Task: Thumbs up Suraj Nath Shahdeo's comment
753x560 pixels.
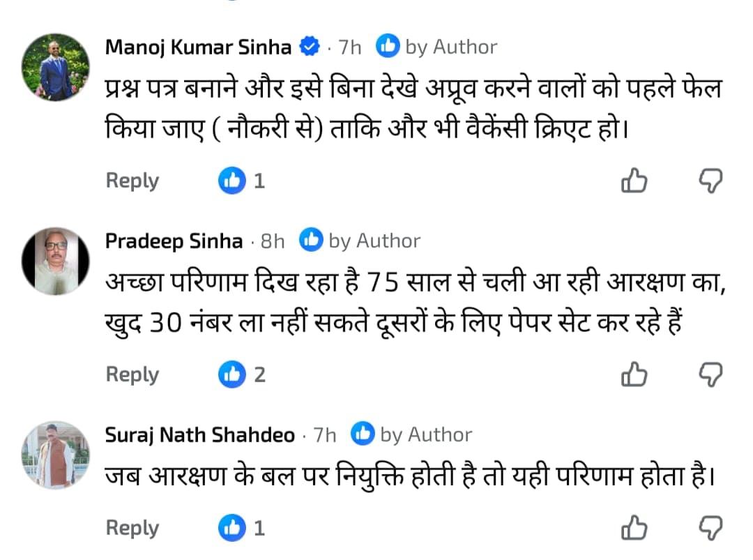Action: [634, 528]
